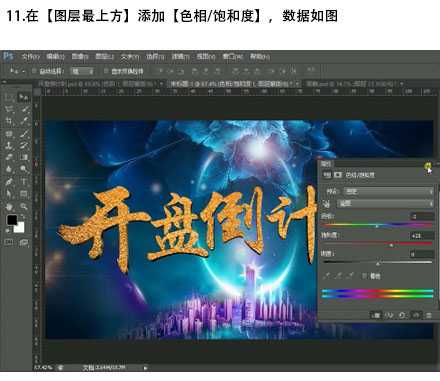440x381 pixels.
Task: Click the Quick Mask mode icon
Action: pyautogui.click(x=9, y=243)
